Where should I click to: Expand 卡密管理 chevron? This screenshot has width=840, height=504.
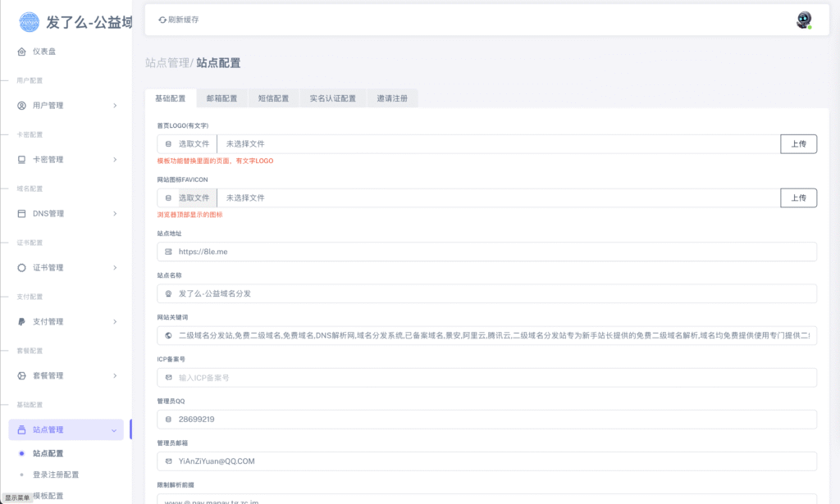click(x=115, y=160)
